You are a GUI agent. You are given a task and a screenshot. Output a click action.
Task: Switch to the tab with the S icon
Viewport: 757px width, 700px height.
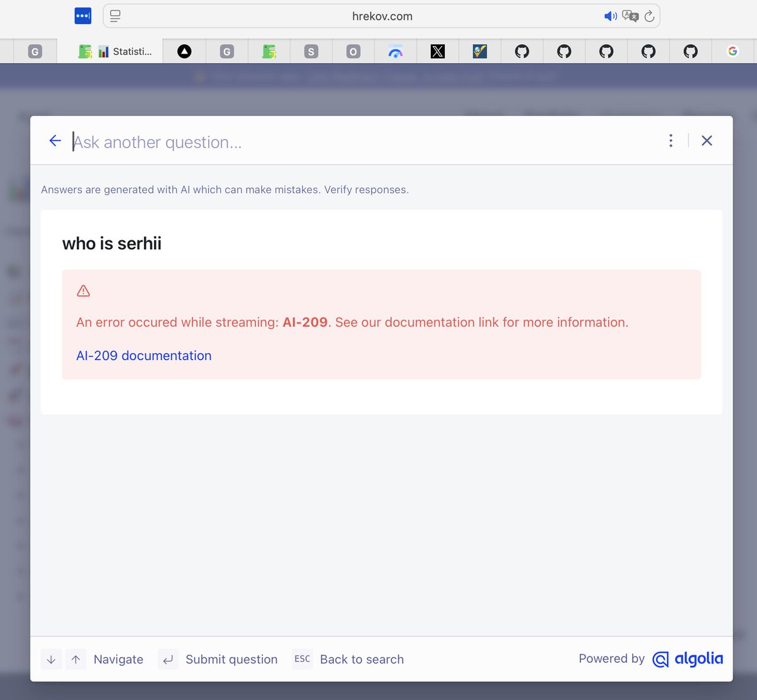pyautogui.click(x=311, y=52)
